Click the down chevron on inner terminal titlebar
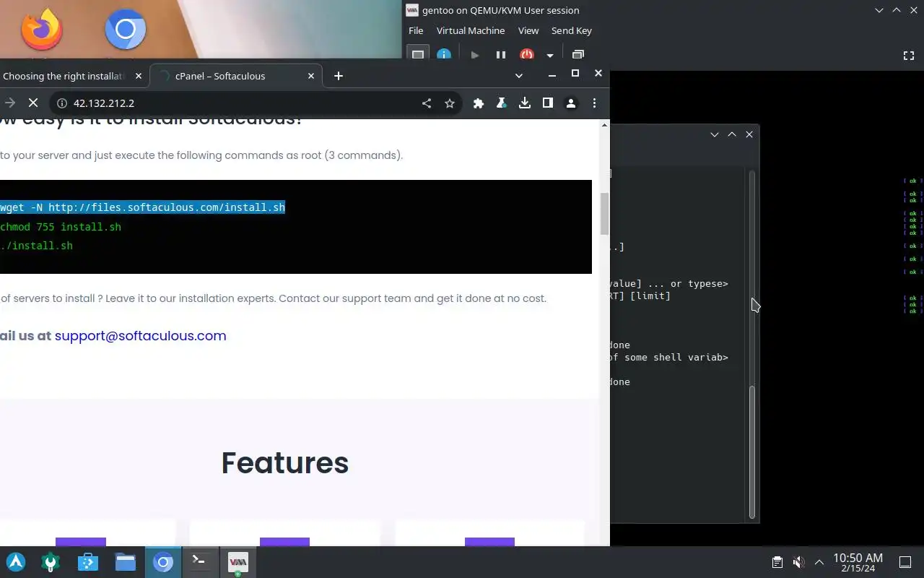 pos(715,134)
